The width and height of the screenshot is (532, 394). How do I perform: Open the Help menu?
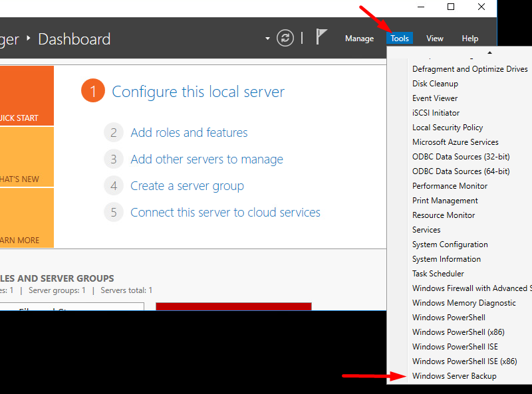pyautogui.click(x=470, y=39)
